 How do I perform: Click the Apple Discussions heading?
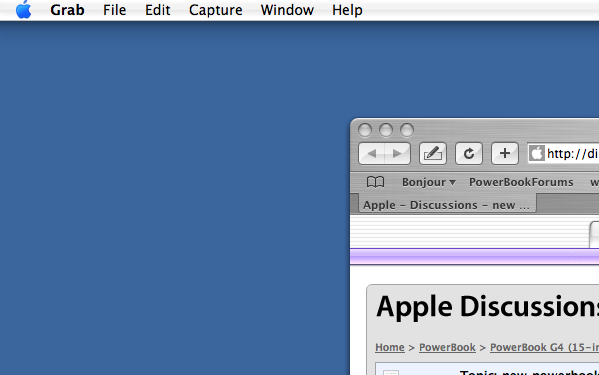(x=487, y=306)
